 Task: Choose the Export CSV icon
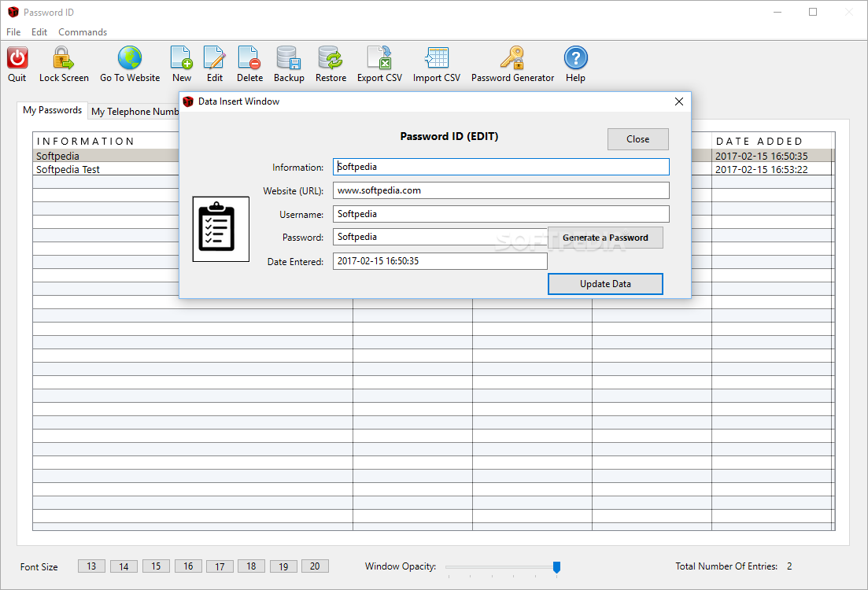coord(379,57)
